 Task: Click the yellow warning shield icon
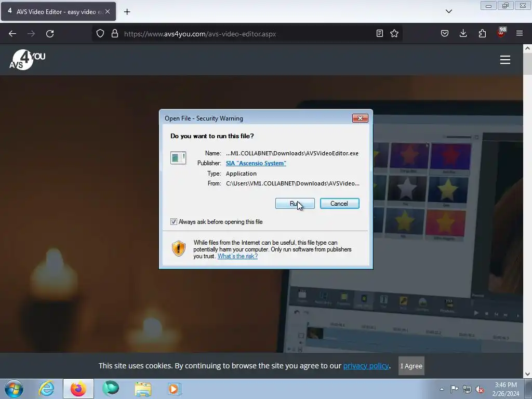click(179, 248)
